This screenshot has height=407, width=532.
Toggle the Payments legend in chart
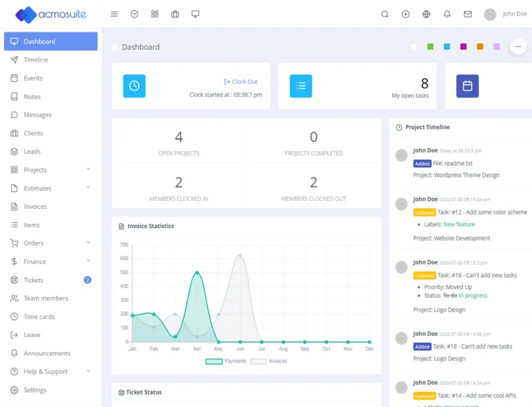226,361
